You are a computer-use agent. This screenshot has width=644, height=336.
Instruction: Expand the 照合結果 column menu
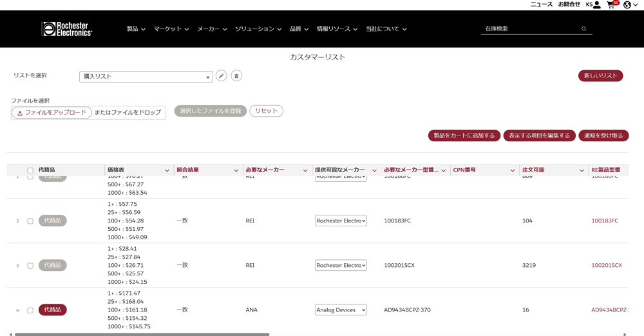(x=236, y=170)
